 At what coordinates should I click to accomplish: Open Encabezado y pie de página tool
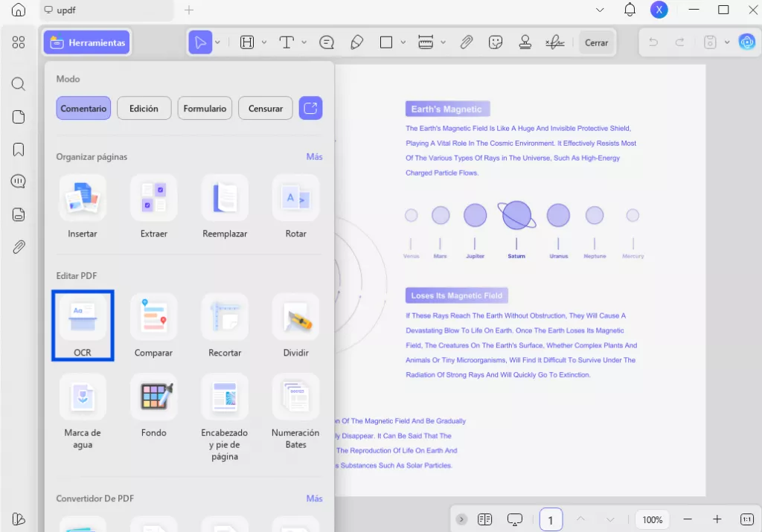coord(225,418)
